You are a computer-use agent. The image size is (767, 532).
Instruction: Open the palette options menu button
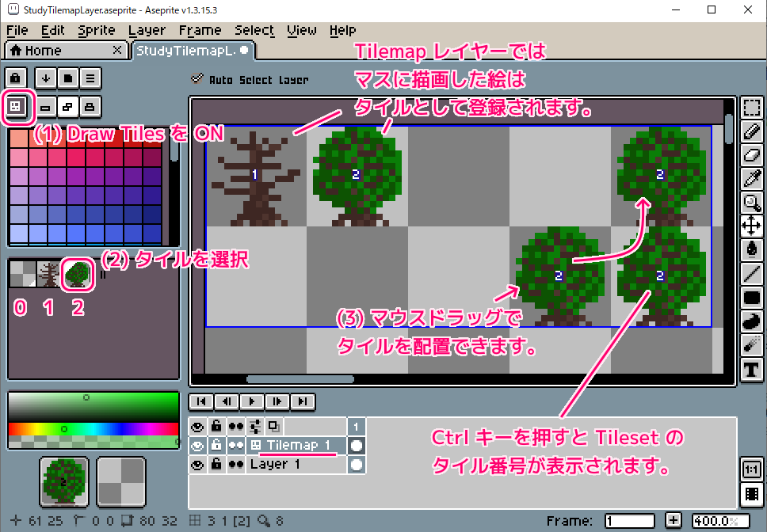point(90,78)
